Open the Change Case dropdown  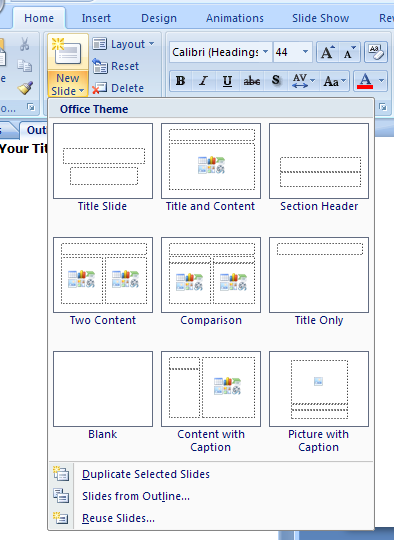point(334,81)
